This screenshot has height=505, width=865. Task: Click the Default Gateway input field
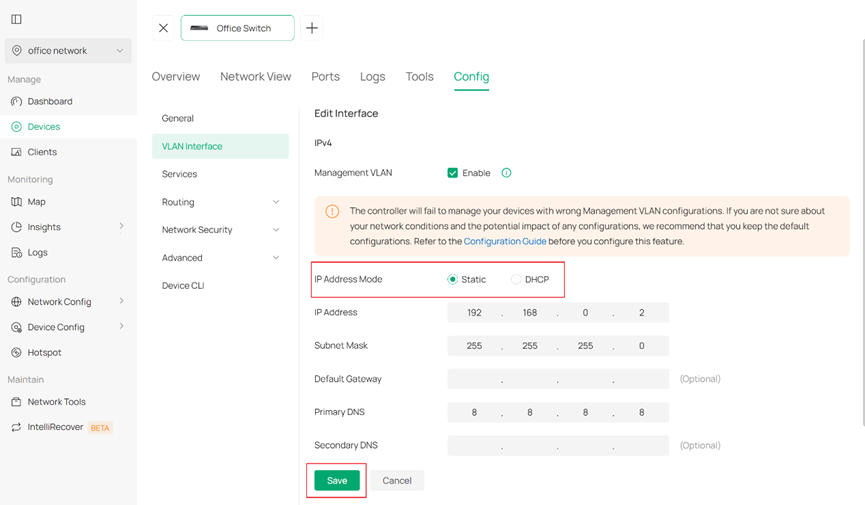pyautogui.click(x=558, y=379)
